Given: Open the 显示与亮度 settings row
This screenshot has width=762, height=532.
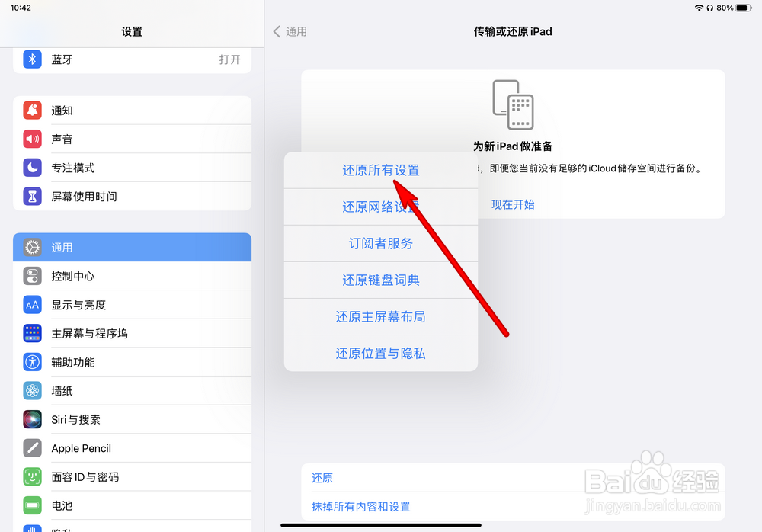Looking at the screenshot, I should [x=132, y=305].
